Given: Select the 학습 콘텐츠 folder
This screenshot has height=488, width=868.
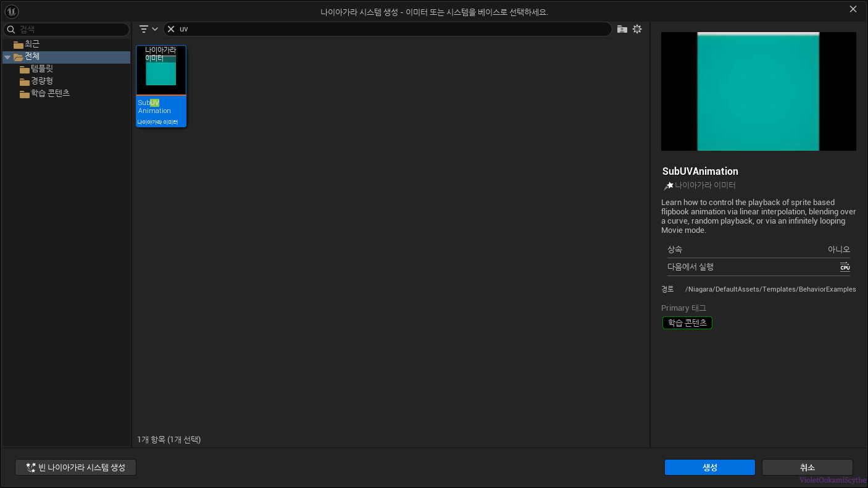Looking at the screenshot, I should [x=66, y=93].
